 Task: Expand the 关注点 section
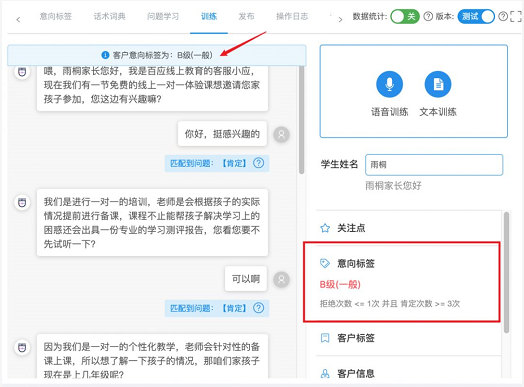408,228
